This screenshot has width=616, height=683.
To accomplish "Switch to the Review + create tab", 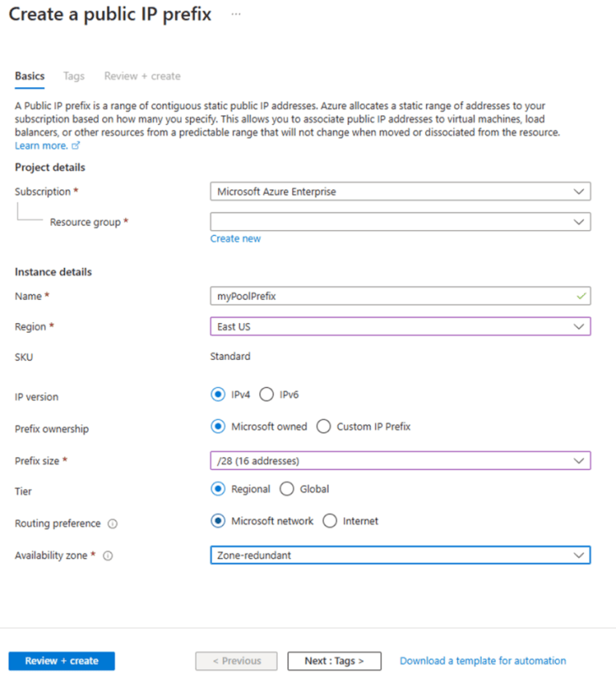I will click(142, 76).
